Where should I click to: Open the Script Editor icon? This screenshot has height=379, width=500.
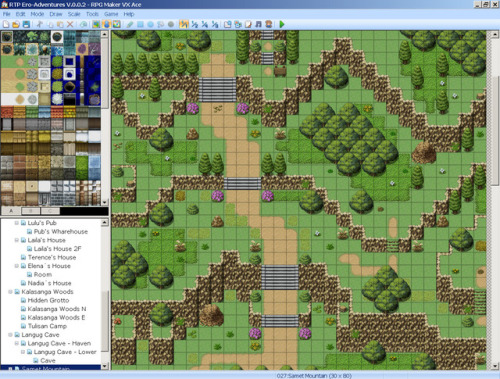click(x=248, y=24)
